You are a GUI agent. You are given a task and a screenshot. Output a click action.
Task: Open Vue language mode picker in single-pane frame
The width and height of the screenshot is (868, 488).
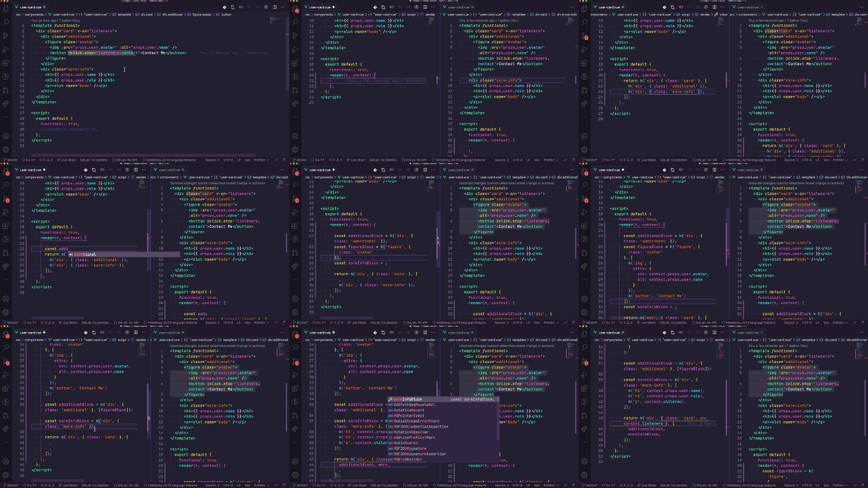[x=247, y=160]
